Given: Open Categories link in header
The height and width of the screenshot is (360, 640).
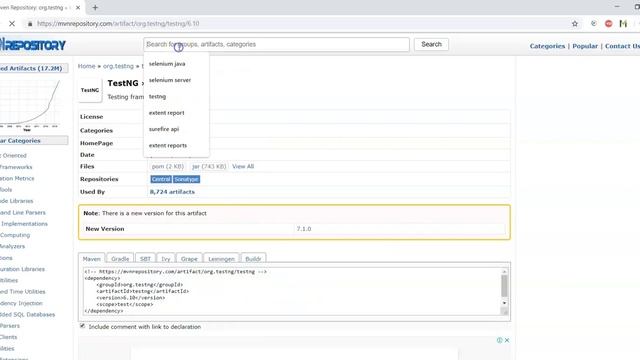Looking at the screenshot, I should pyautogui.click(x=547, y=46).
